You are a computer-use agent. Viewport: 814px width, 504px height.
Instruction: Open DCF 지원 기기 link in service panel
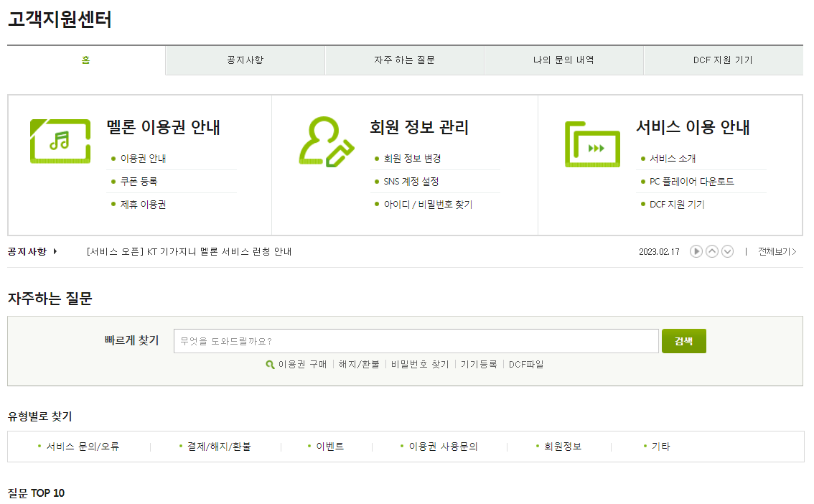coord(678,205)
